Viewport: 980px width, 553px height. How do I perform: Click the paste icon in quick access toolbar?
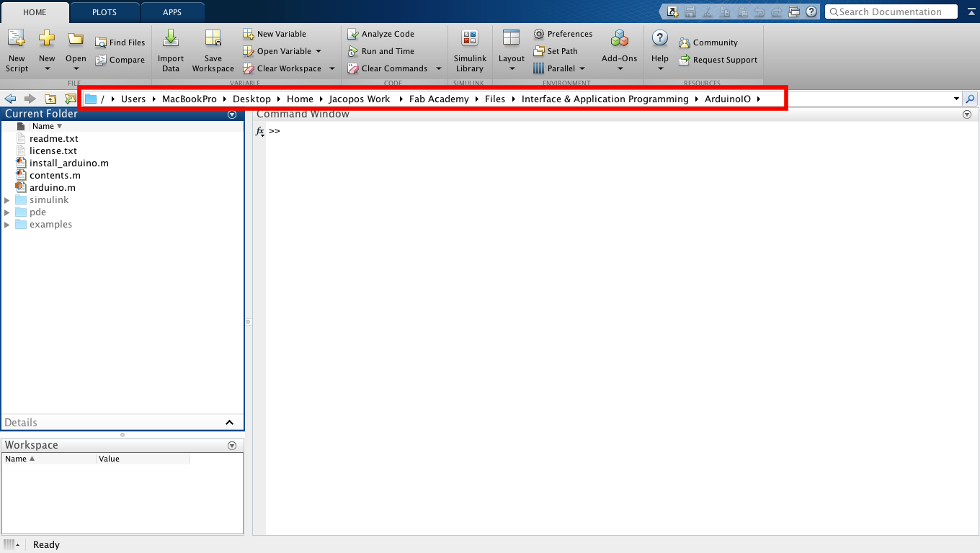pyautogui.click(x=741, y=12)
